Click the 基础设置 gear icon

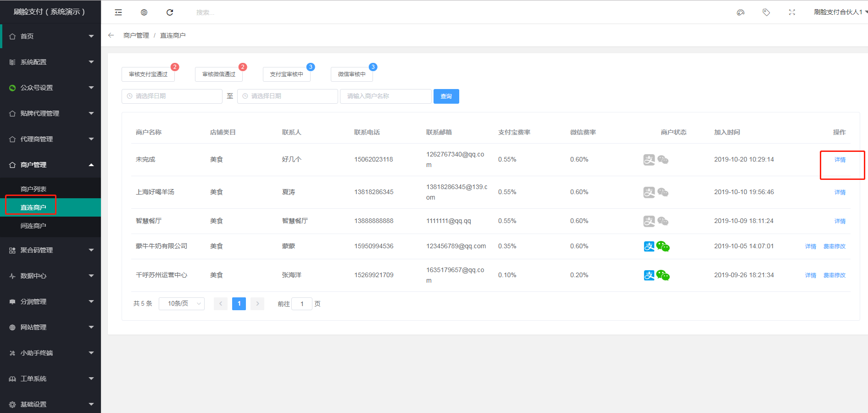(x=12, y=404)
